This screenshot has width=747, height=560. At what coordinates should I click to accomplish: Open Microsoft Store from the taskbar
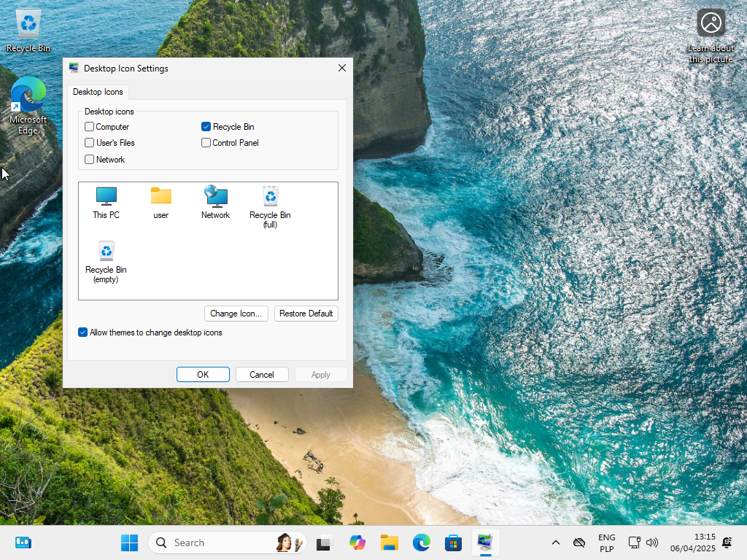(x=453, y=542)
